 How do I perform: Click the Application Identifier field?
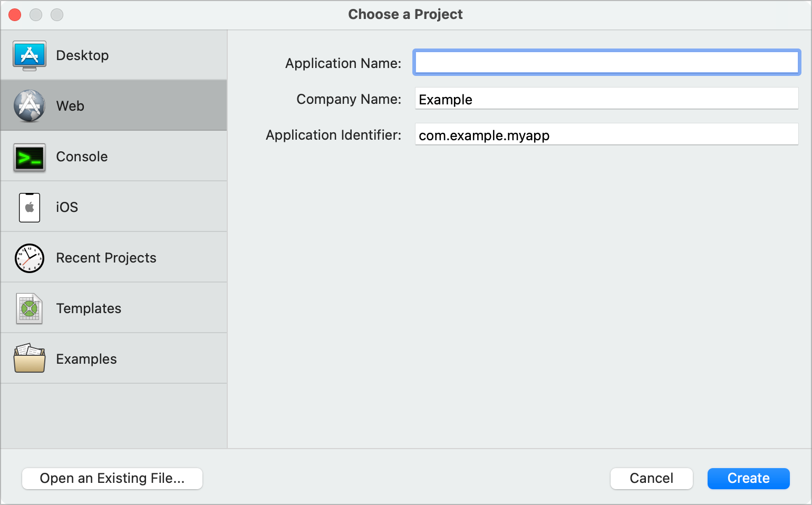pyautogui.click(x=607, y=134)
